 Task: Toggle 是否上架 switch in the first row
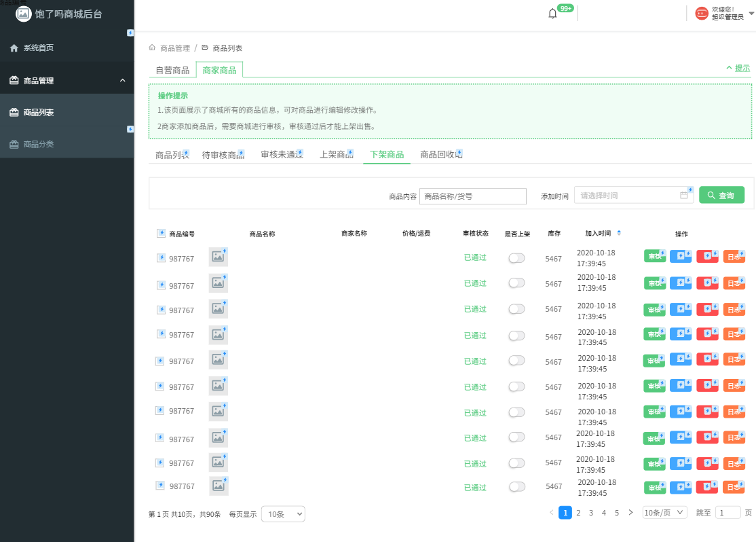pos(516,258)
